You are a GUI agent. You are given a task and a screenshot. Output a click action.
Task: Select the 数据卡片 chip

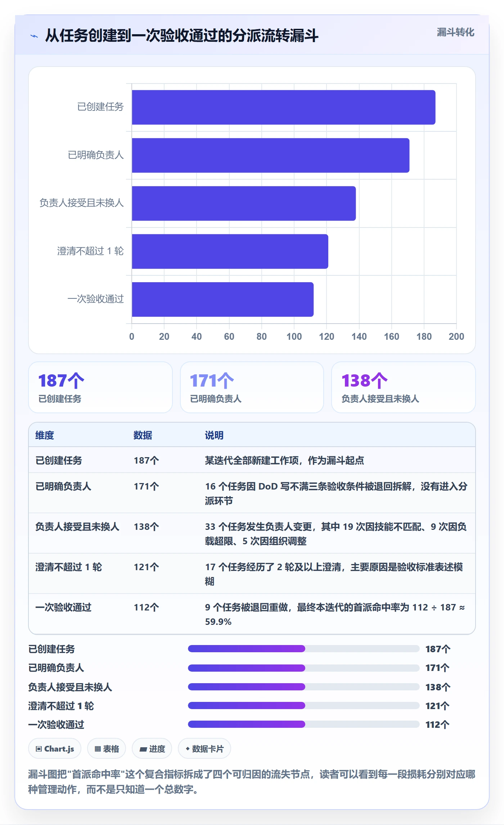[204, 749]
